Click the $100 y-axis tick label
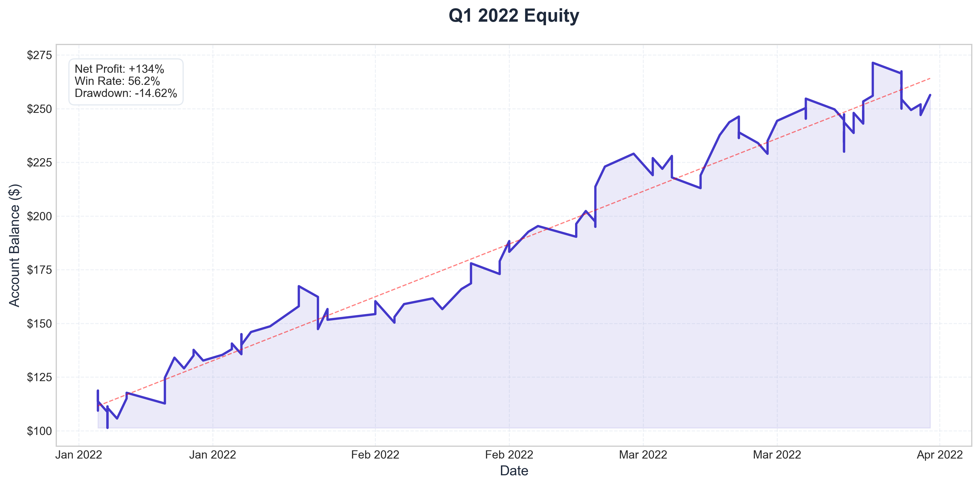The width and height of the screenshot is (980, 486). click(39, 431)
